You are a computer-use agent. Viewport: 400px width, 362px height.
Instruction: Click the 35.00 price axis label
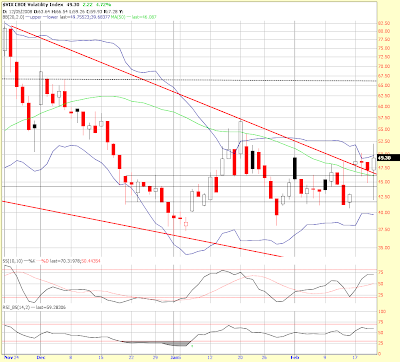pos(384,248)
